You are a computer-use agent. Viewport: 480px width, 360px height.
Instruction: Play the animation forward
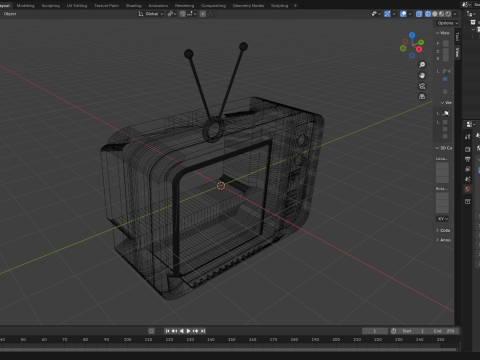(x=188, y=331)
